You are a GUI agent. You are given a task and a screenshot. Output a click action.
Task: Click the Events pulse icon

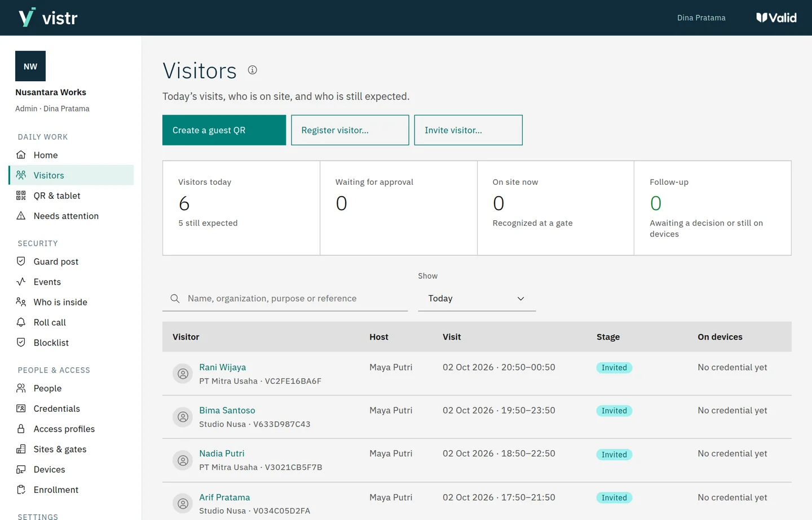tap(21, 282)
